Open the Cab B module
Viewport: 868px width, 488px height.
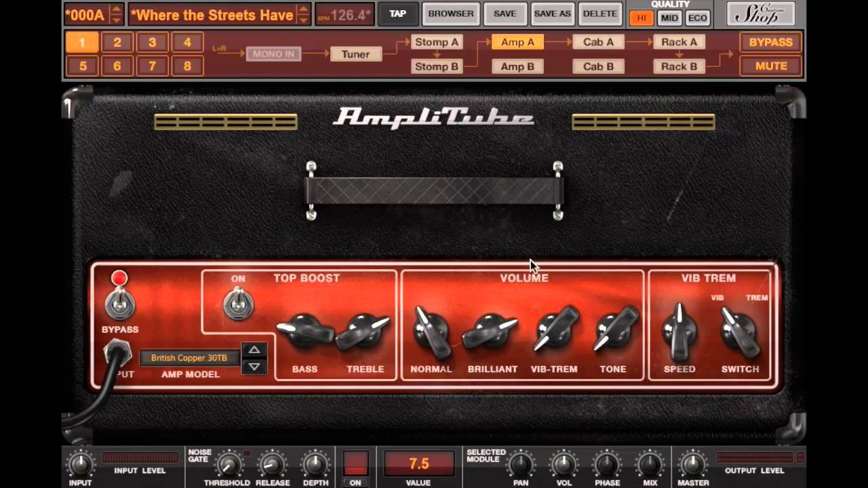click(598, 66)
